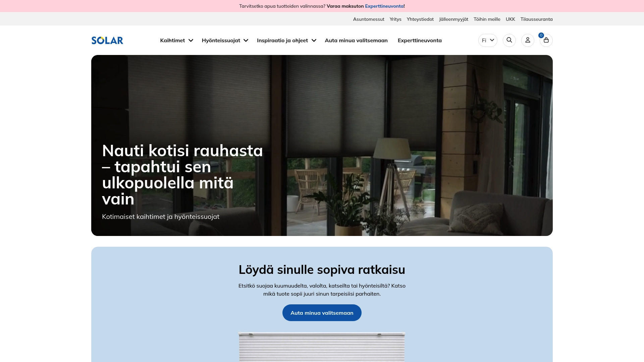
Task: Open Töihin meille careers link
Action: coord(487,19)
